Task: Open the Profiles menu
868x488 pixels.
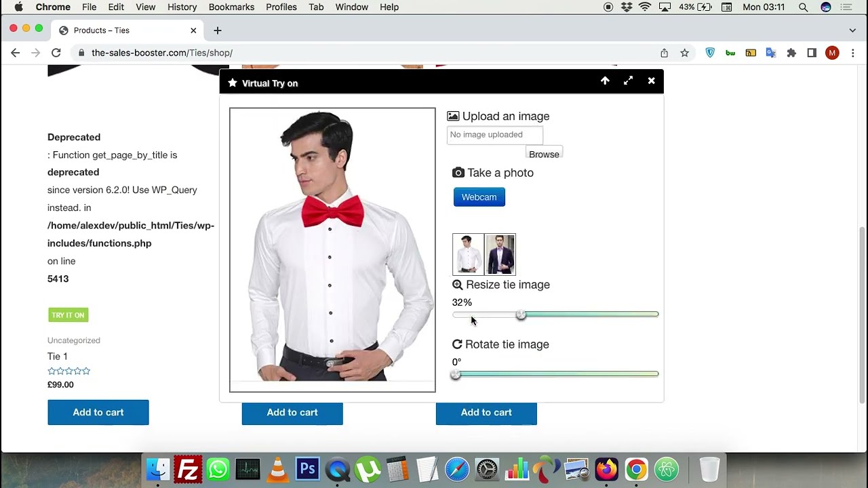Action: [x=281, y=7]
